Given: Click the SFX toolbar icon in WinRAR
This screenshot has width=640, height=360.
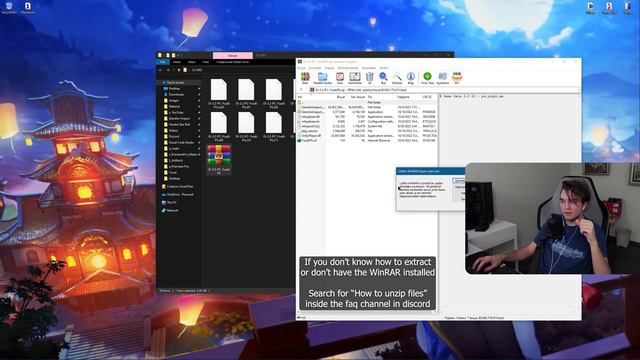Looking at the screenshot, I should 457,78.
